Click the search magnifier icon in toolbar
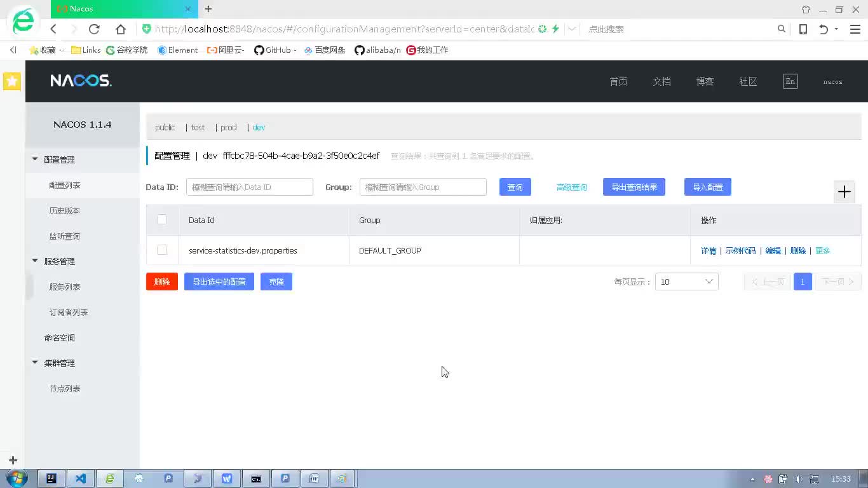Image resolution: width=868 pixels, height=488 pixels. pyautogui.click(x=782, y=29)
